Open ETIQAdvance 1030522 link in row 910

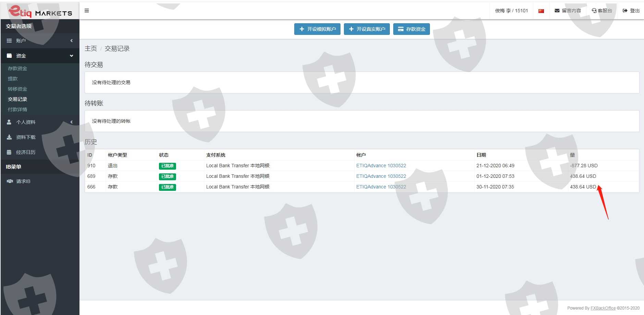click(x=381, y=166)
